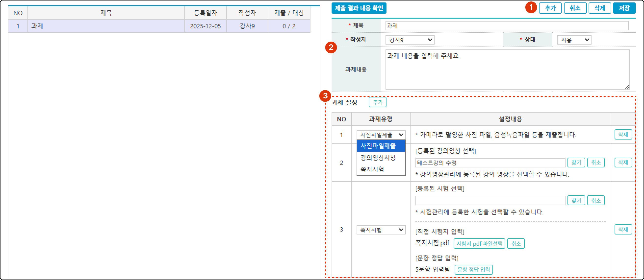Choose 사진파일제출 highlighted option
Image resolution: width=644 pixels, height=280 pixels.
[x=378, y=146]
